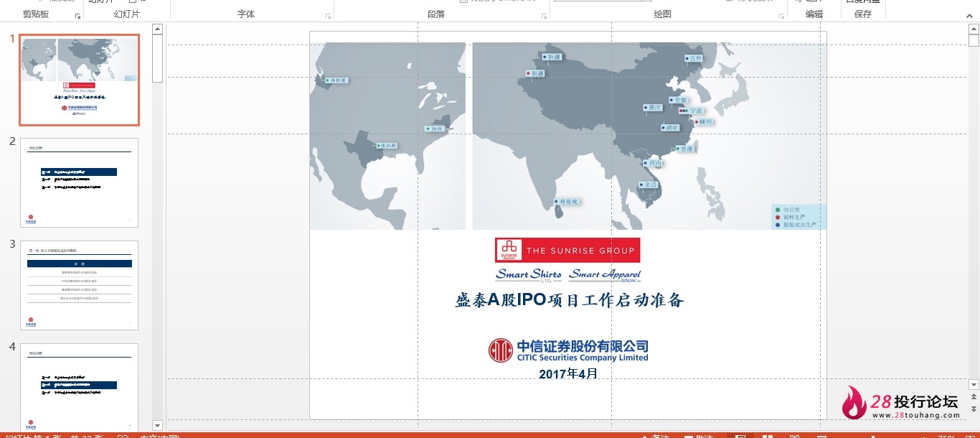Select the Smart Apparel logo
The height and width of the screenshot is (438, 980).
click(x=605, y=275)
